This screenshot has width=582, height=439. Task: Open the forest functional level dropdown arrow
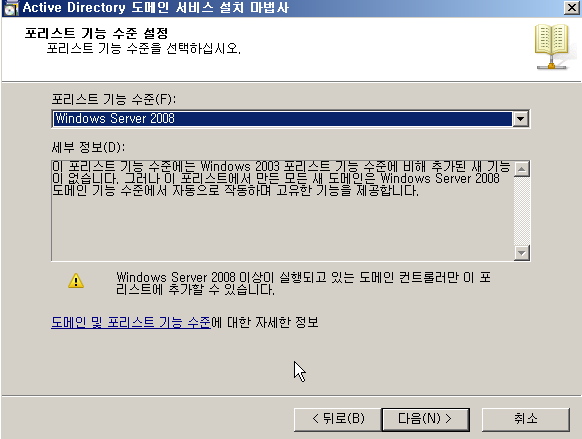pyautogui.click(x=521, y=119)
